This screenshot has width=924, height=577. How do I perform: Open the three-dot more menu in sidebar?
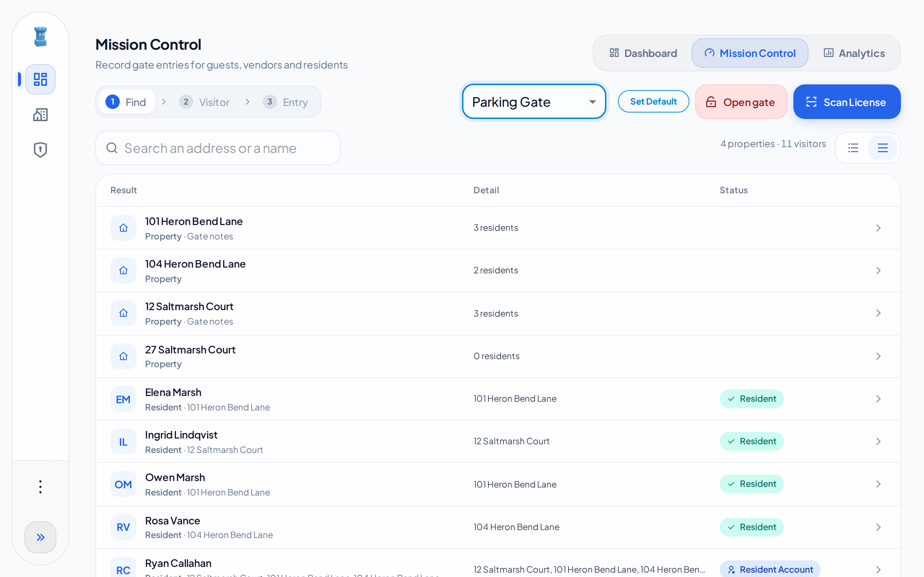pos(40,486)
